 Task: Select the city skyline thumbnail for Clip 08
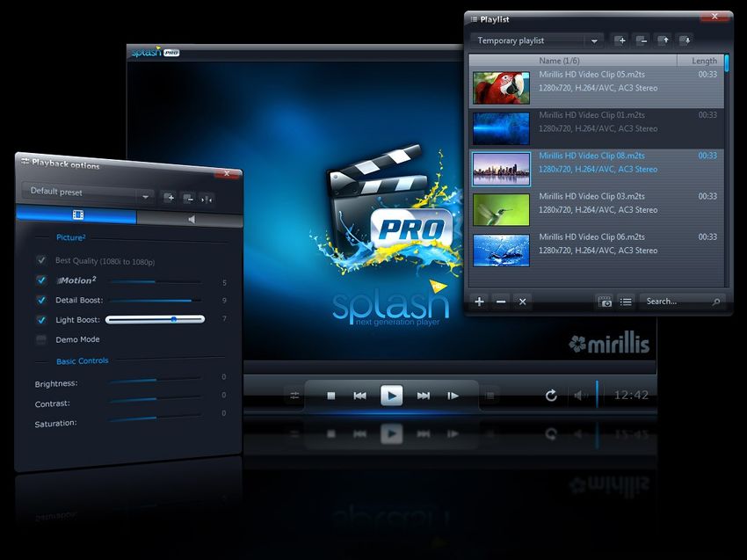click(501, 169)
